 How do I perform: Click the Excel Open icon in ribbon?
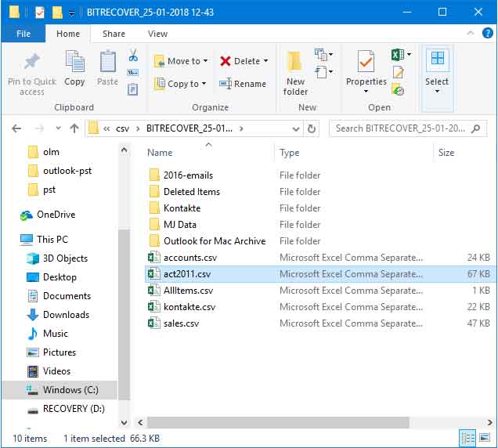[x=397, y=55]
